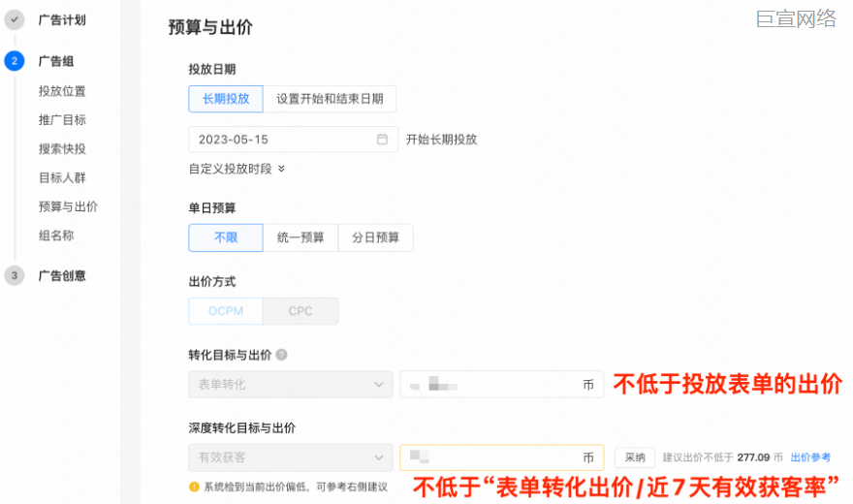Viewport: 853px width, 504px height.
Task: Select 不限 daily budget option
Action: click(226, 237)
